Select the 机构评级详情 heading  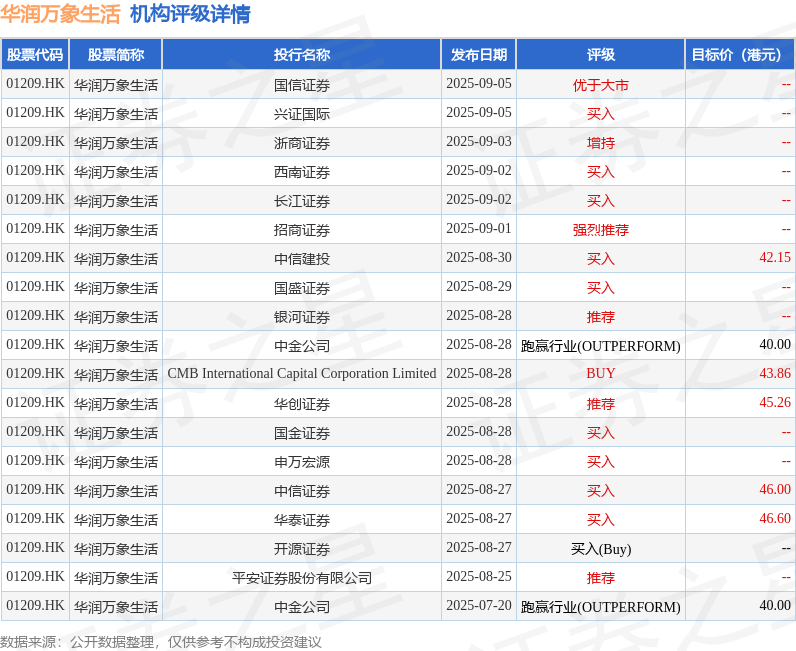tap(190, 14)
